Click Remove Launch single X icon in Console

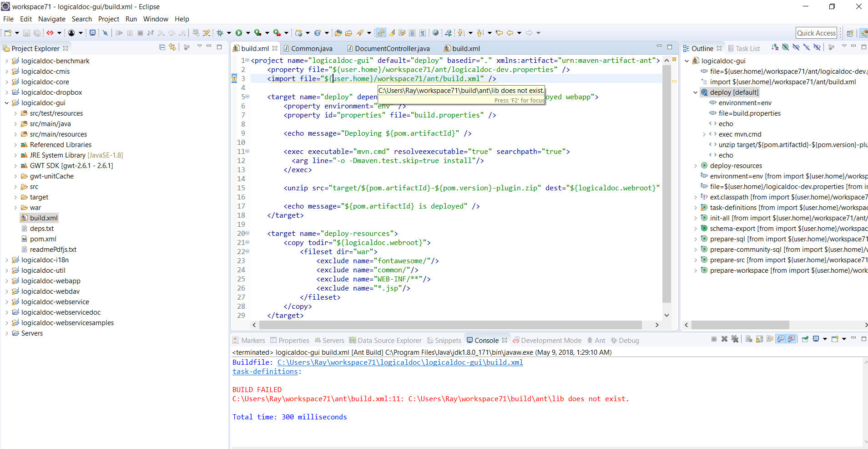[724, 339]
